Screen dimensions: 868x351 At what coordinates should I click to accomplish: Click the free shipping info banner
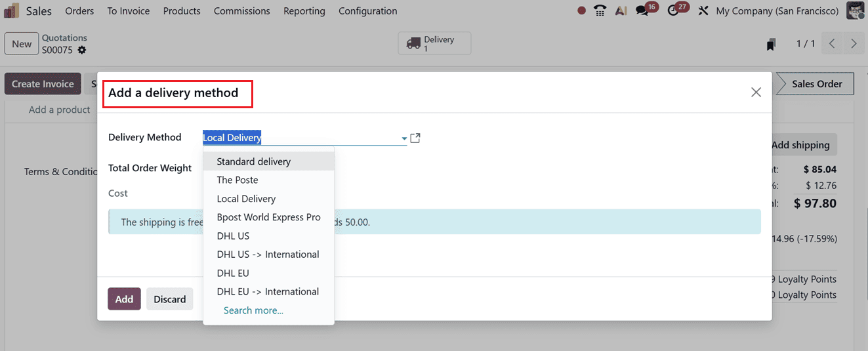pos(434,222)
